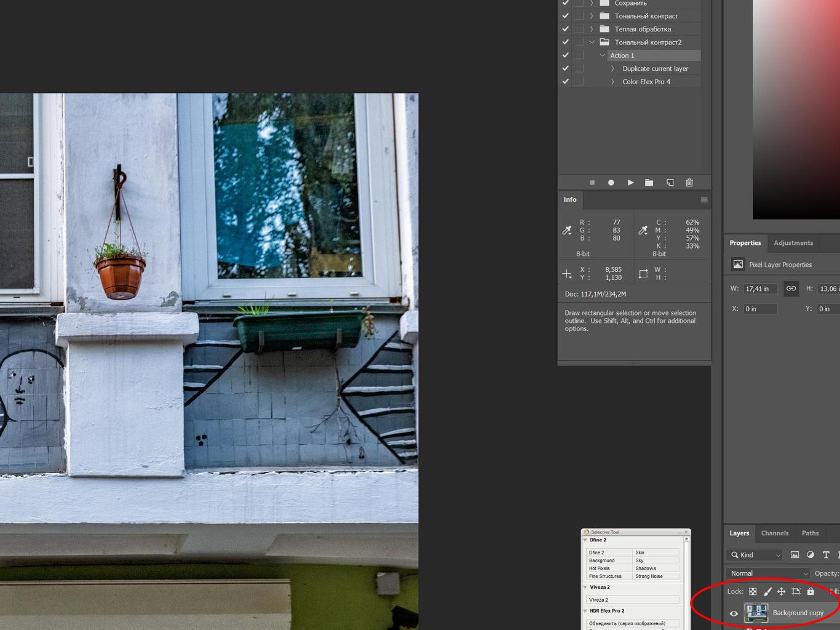Open the Adjustments tab
Image resolution: width=840 pixels, height=630 pixels.
click(x=793, y=243)
